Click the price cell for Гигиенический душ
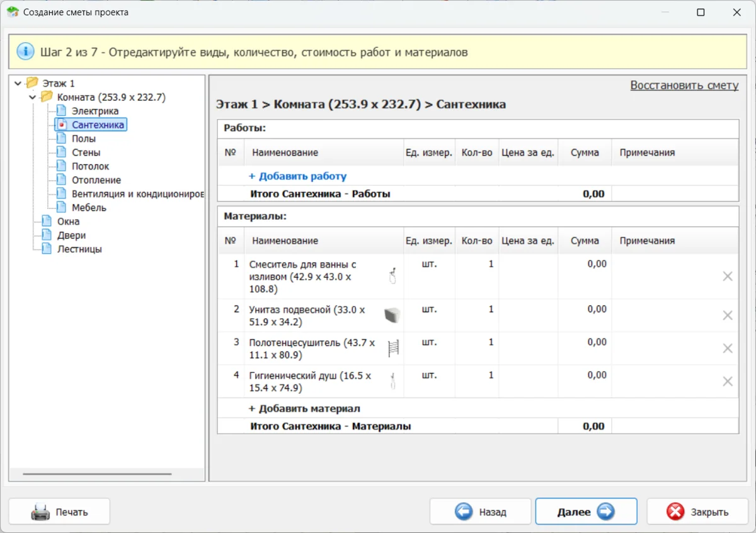Image resolution: width=756 pixels, height=533 pixels. (x=528, y=381)
